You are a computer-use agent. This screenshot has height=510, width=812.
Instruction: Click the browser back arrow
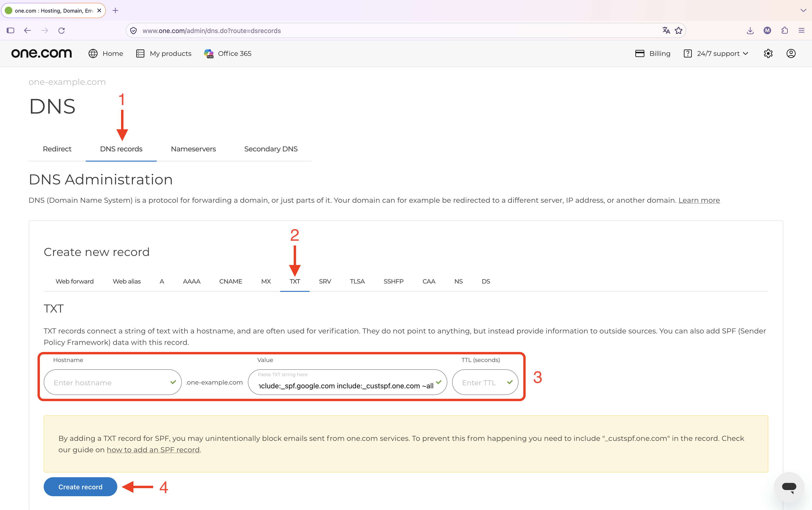coord(28,31)
